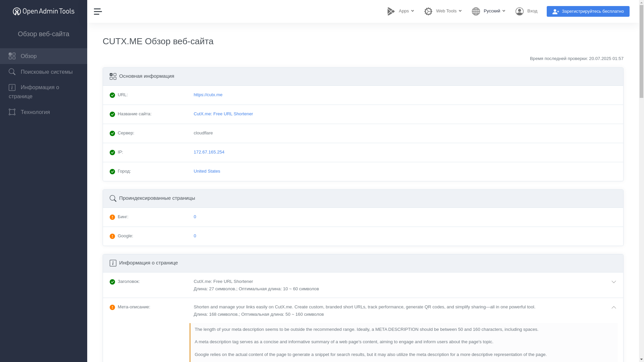Click the add-user icon in register button
This screenshot has width=644, height=362.
556,12
